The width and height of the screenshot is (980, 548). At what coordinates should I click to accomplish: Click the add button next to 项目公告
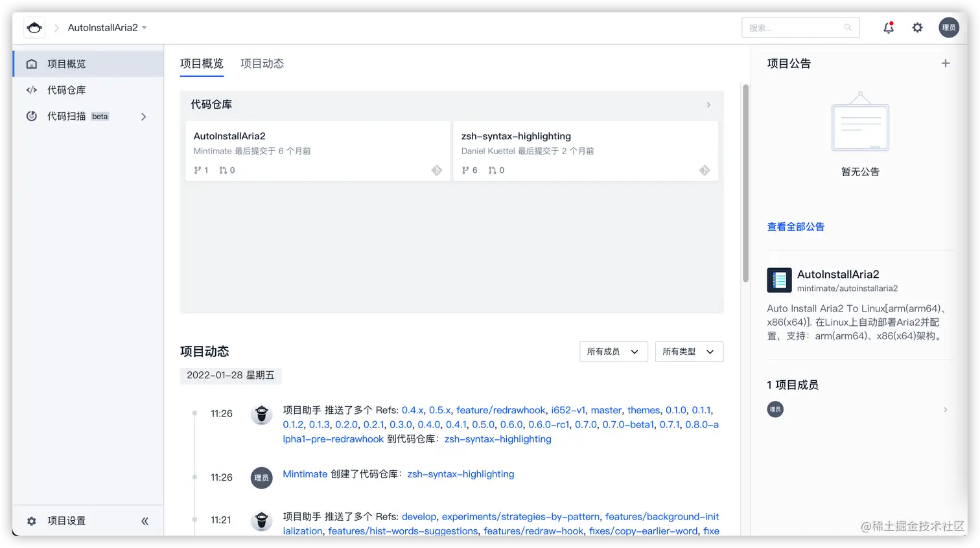pos(946,63)
